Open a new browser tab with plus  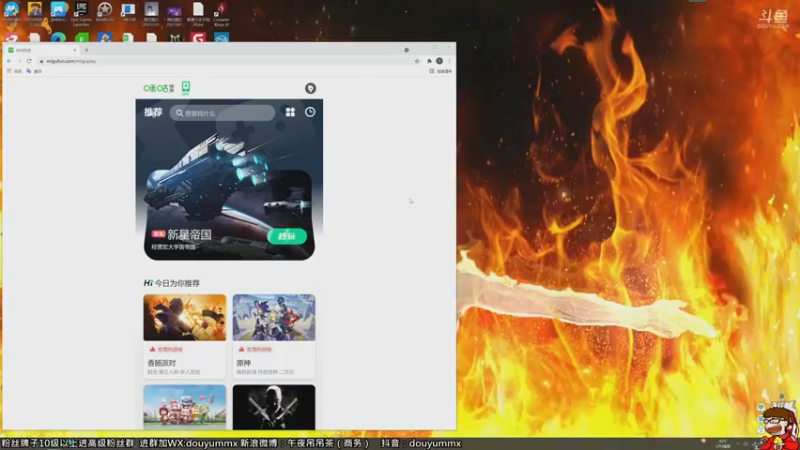[86, 50]
